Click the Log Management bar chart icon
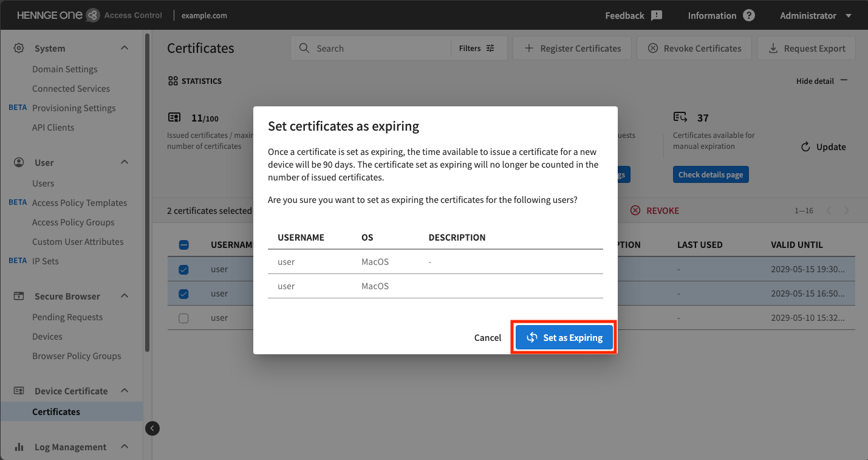The height and width of the screenshot is (460, 868). pos(19,447)
